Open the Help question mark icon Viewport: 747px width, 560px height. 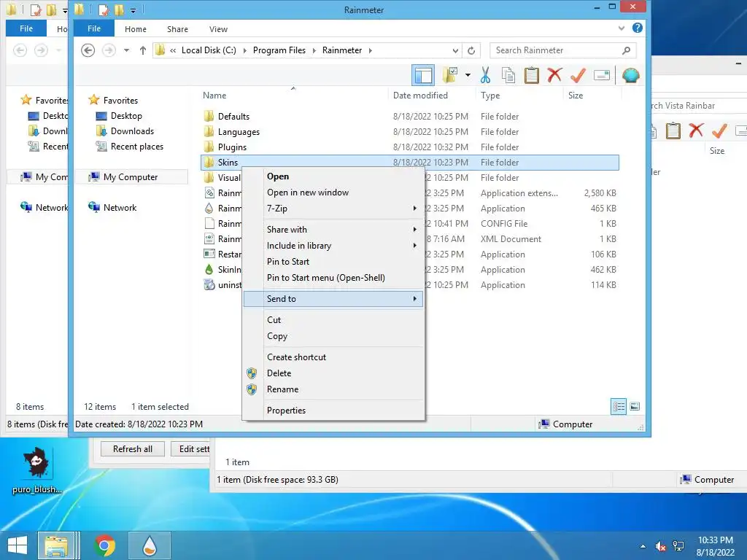(x=637, y=28)
